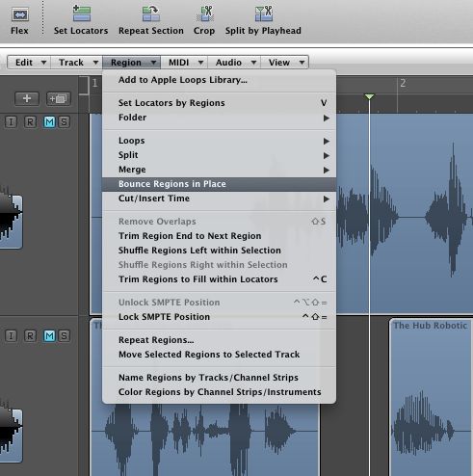Click the Split by Playhead icon
This screenshot has width=473, height=476.
(x=264, y=13)
